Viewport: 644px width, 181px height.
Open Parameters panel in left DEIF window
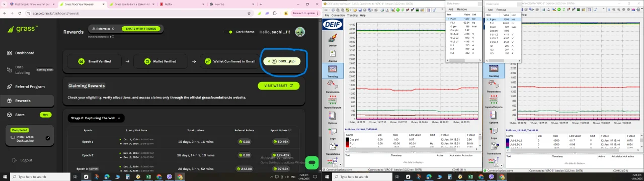click(333, 87)
